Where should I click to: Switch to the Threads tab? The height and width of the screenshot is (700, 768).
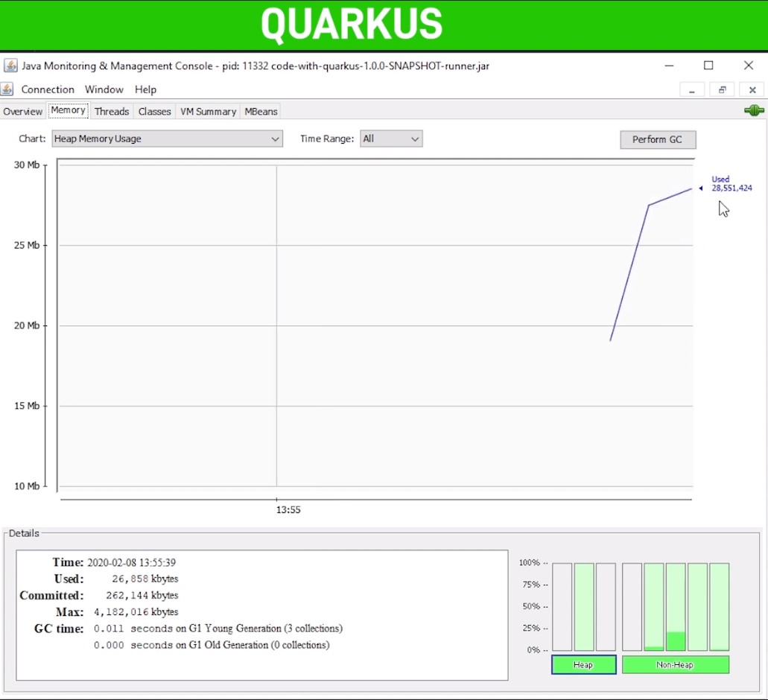(112, 112)
